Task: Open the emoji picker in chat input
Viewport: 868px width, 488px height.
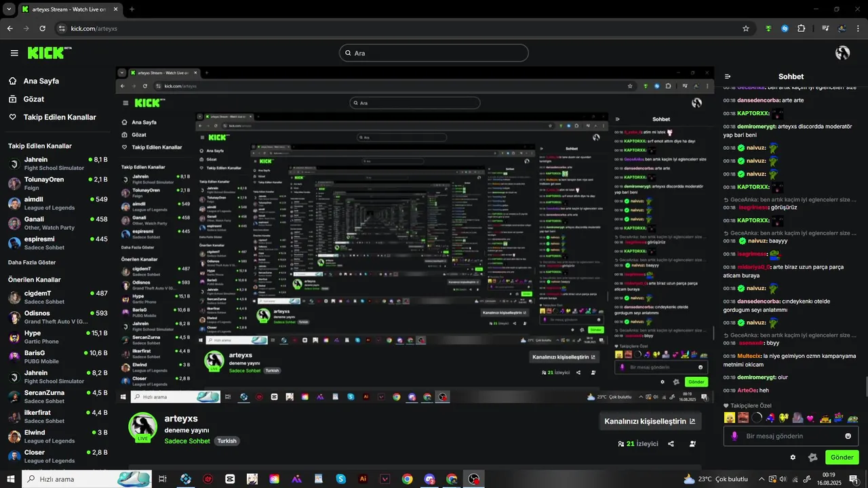Action: pyautogui.click(x=848, y=436)
